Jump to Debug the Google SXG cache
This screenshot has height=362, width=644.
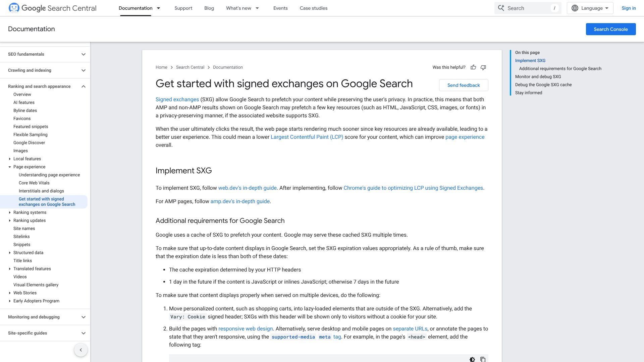(543, 85)
